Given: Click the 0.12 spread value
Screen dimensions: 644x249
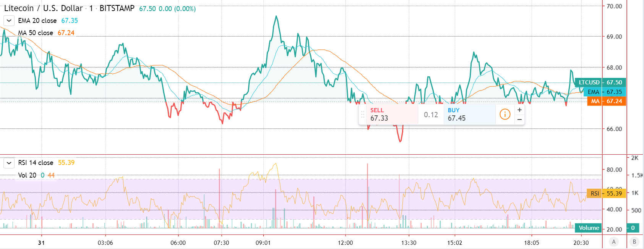Looking at the screenshot, I should [x=431, y=115].
